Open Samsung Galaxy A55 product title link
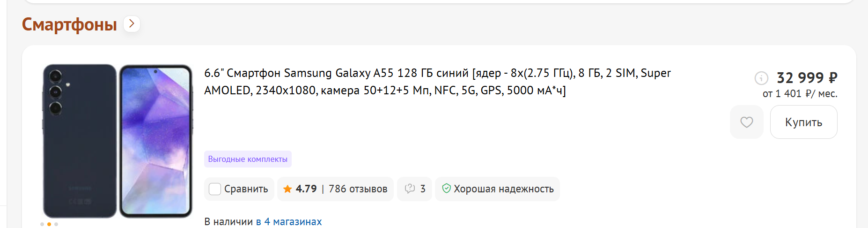 click(x=437, y=82)
